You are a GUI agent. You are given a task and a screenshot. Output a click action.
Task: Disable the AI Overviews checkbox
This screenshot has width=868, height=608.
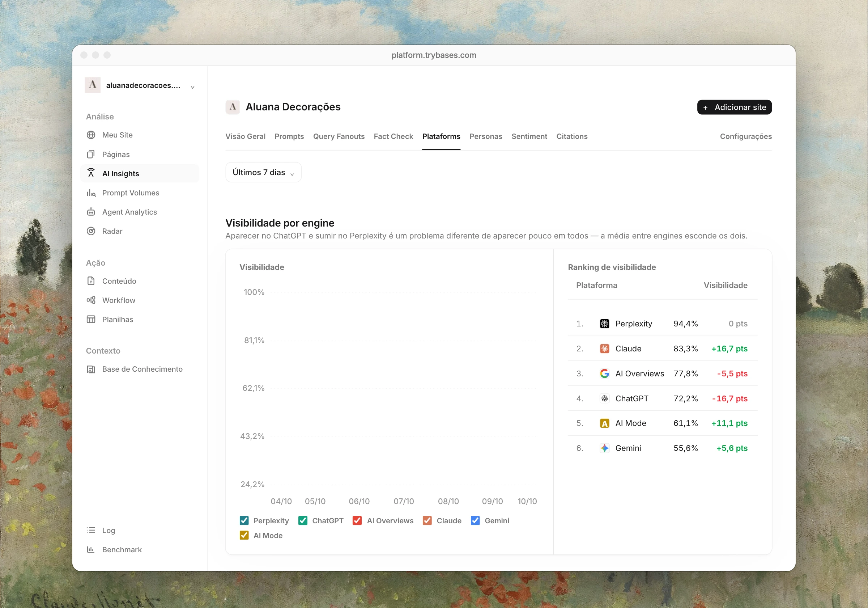pyautogui.click(x=357, y=521)
